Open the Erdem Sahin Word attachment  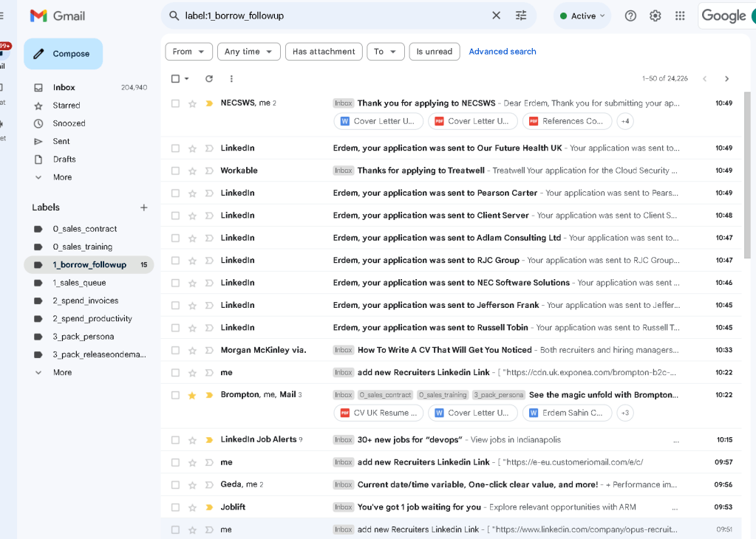pos(567,413)
